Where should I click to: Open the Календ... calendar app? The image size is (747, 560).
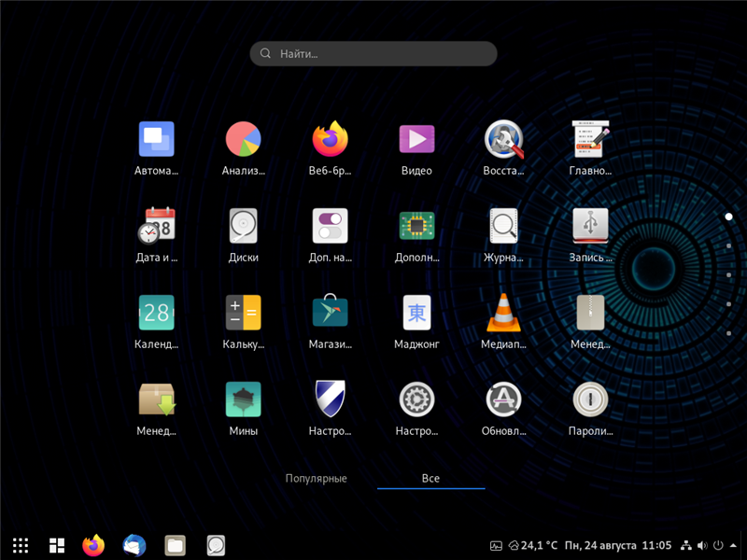pyautogui.click(x=156, y=321)
